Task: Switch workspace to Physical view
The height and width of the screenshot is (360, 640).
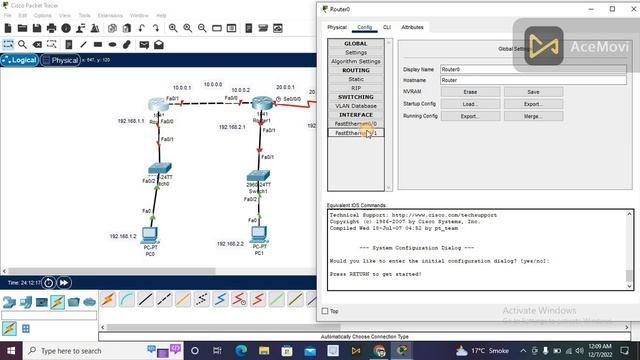Action: pos(60,60)
